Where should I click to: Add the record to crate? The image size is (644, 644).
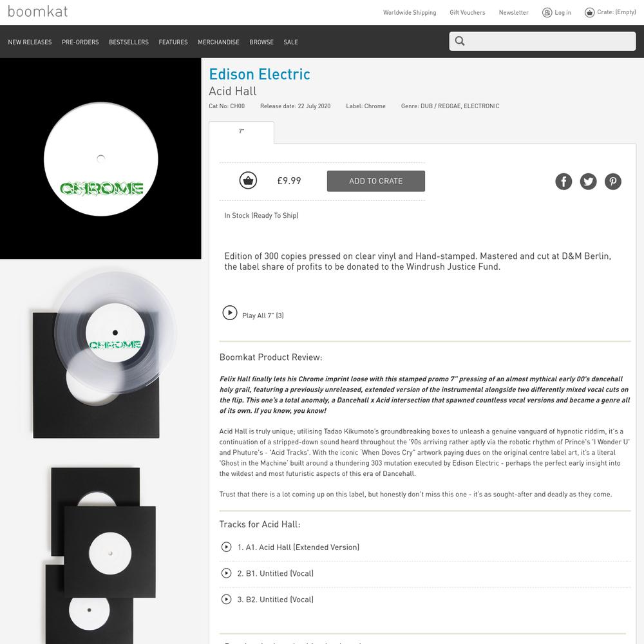376,181
